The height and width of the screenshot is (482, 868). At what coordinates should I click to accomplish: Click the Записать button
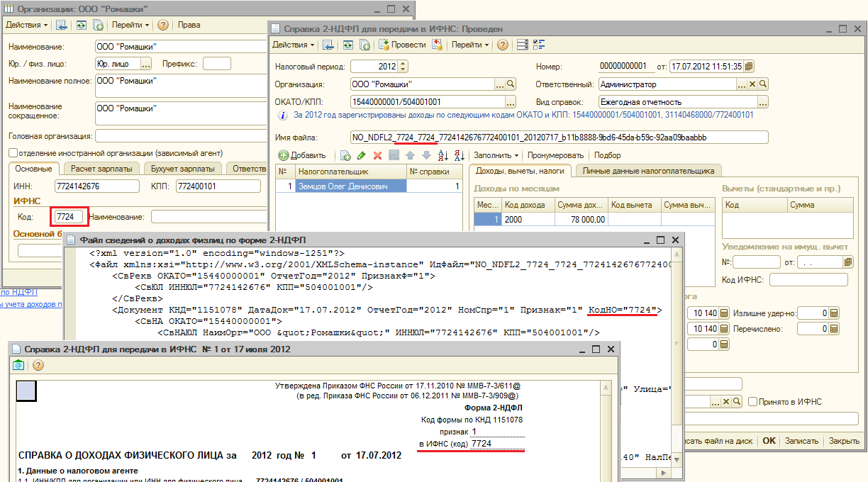pos(801,440)
